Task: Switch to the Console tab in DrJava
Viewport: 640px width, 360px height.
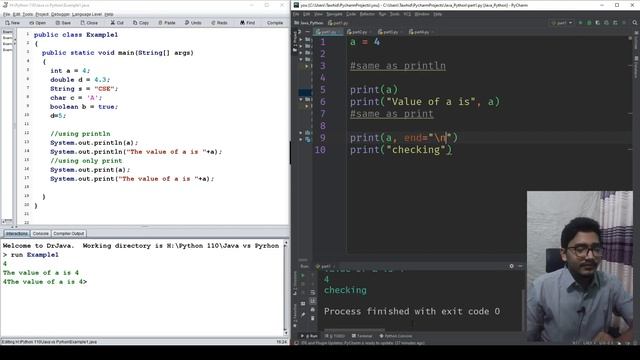Action: click(40, 233)
